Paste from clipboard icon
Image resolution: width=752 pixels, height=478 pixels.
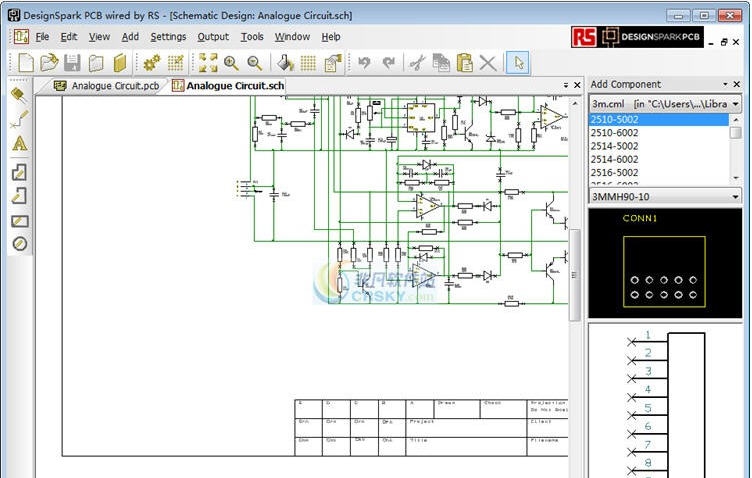click(x=464, y=63)
